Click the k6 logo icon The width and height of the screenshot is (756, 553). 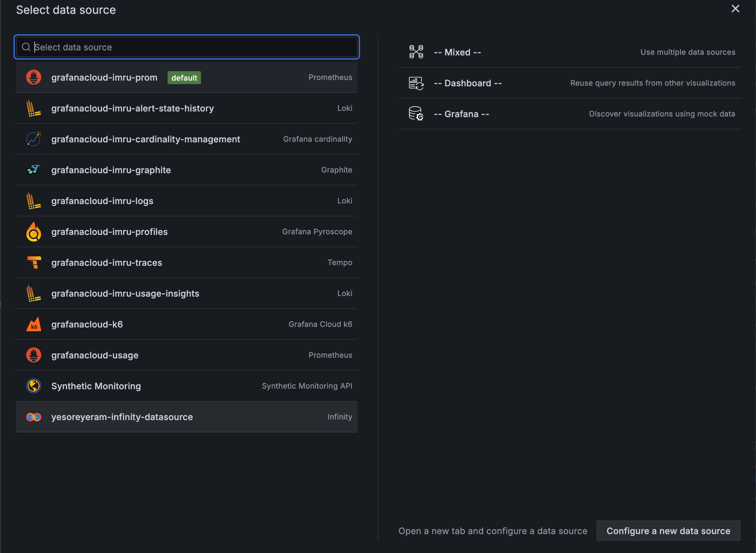click(x=33, y=324)
